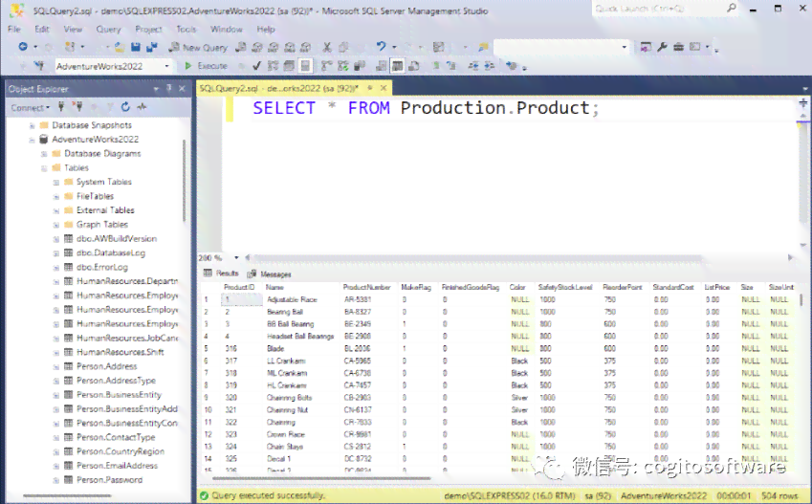Image resolution: width=812 pixels, height=504 pixels.
Task: Click the Execute button
Action: [x=206, y=66]
